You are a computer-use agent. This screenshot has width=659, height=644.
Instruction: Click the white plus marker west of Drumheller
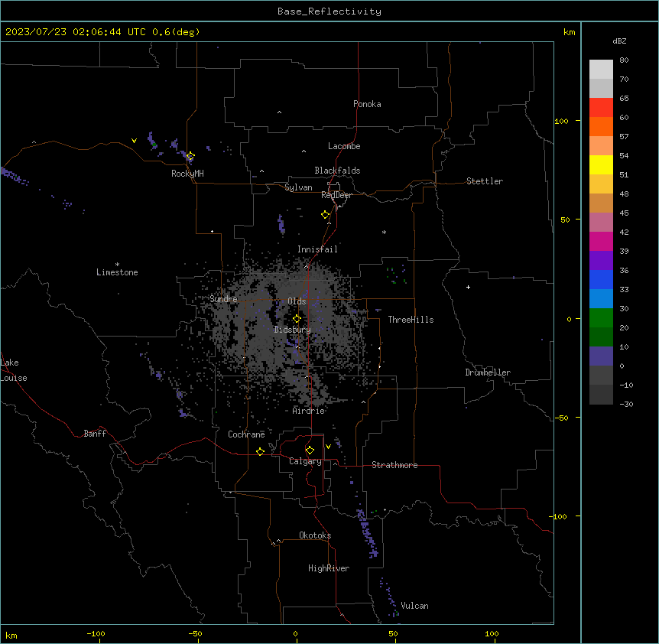click(468, 287)
